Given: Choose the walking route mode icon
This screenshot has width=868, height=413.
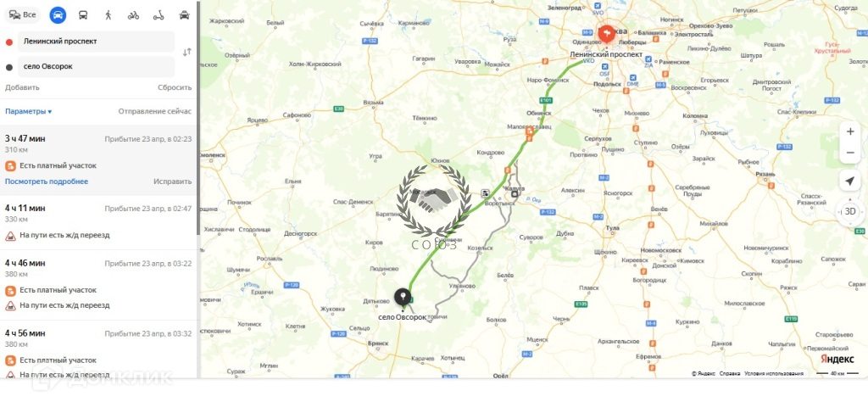Looking at the screenshot, I should 108,15.
